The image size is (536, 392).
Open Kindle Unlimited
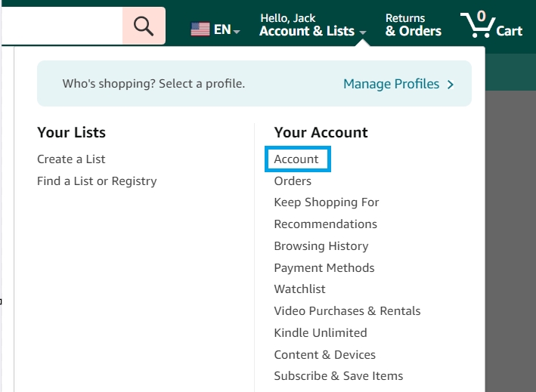[x=321, y=333]
